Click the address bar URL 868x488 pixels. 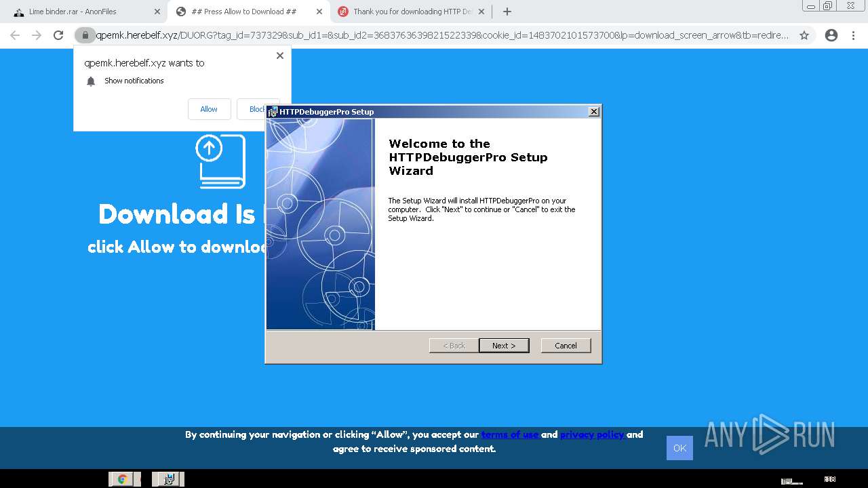pyautogui.click(x=442, y=35)
